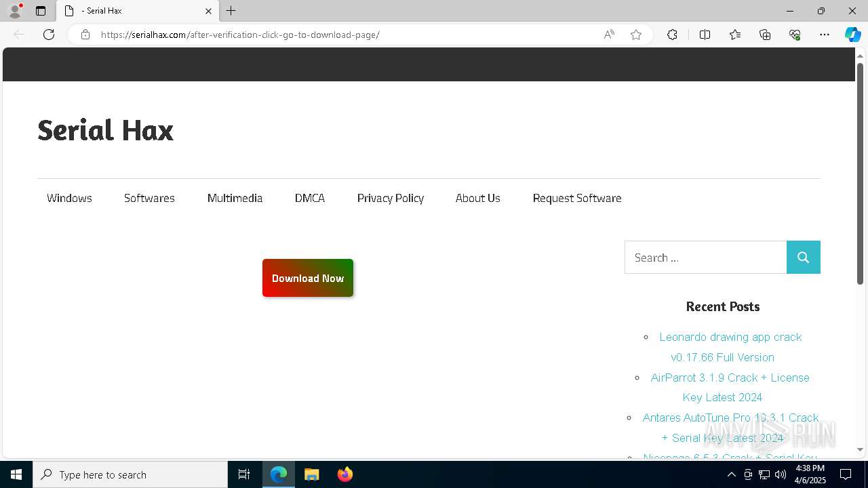
Task: Open Antares AutoTune Pro post
Action: pos(730,428)
